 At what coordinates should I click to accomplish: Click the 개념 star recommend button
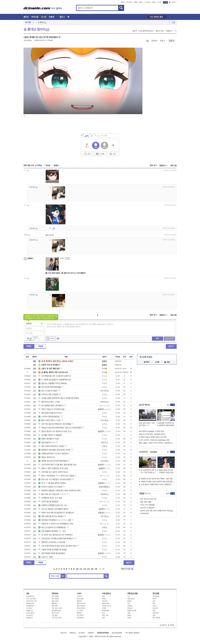(x=95, y=145)
